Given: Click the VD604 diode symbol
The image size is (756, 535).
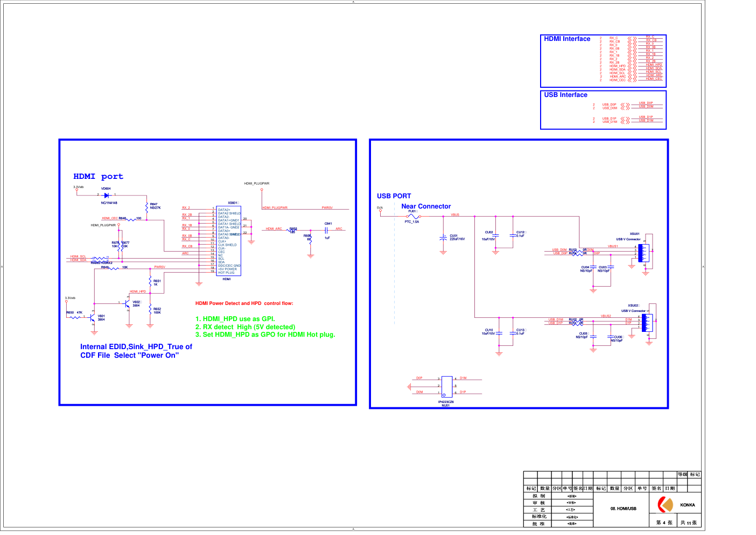Looking at the screenshot, I should [107, 195].
